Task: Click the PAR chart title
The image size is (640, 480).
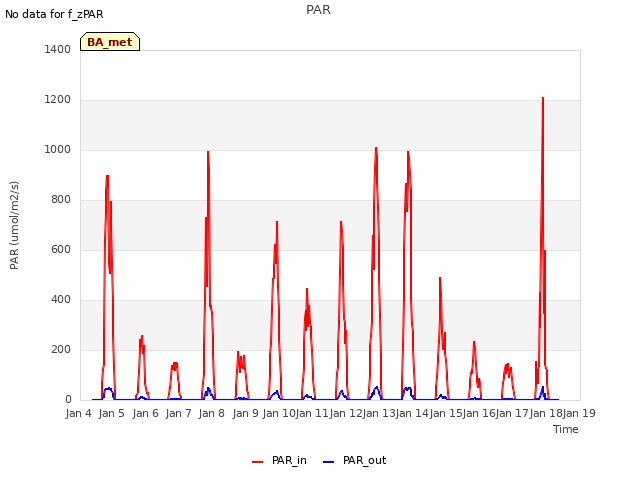Action: point(318,9)
